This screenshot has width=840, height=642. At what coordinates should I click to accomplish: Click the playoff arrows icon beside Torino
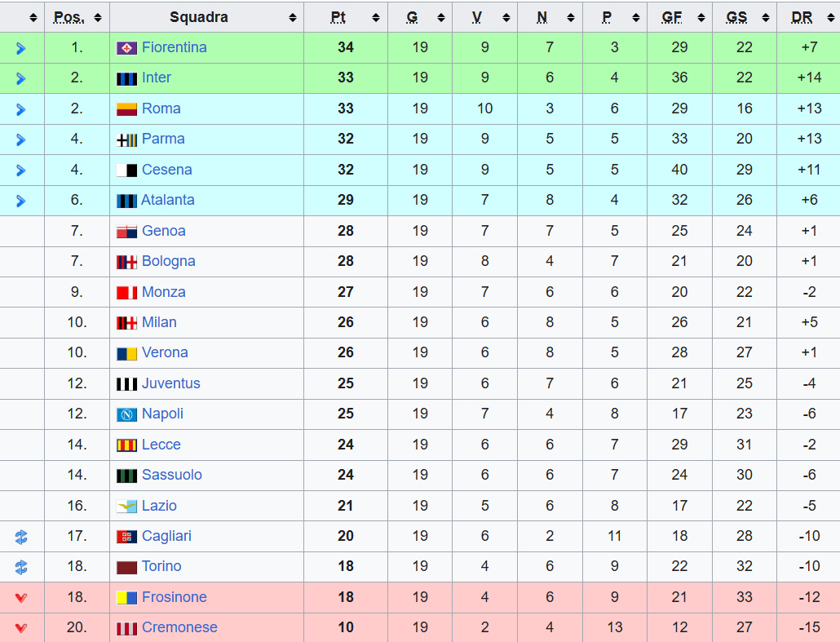point(21,567)
